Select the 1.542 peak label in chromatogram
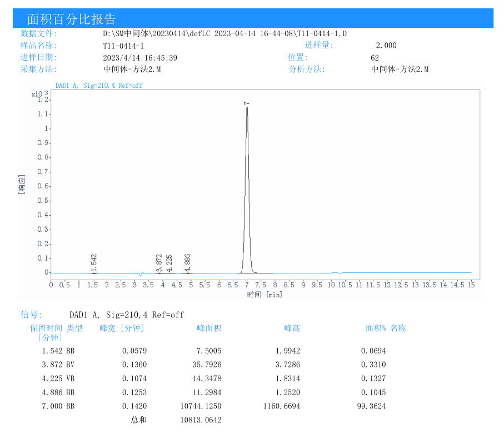 pyautogui.click(x=94, y=263)
